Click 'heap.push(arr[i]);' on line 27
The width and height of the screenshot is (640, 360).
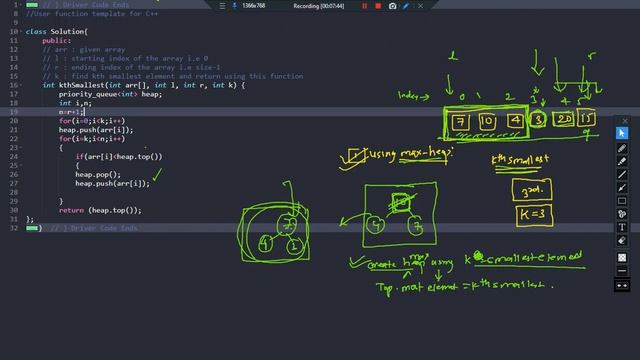click(112, 184)
